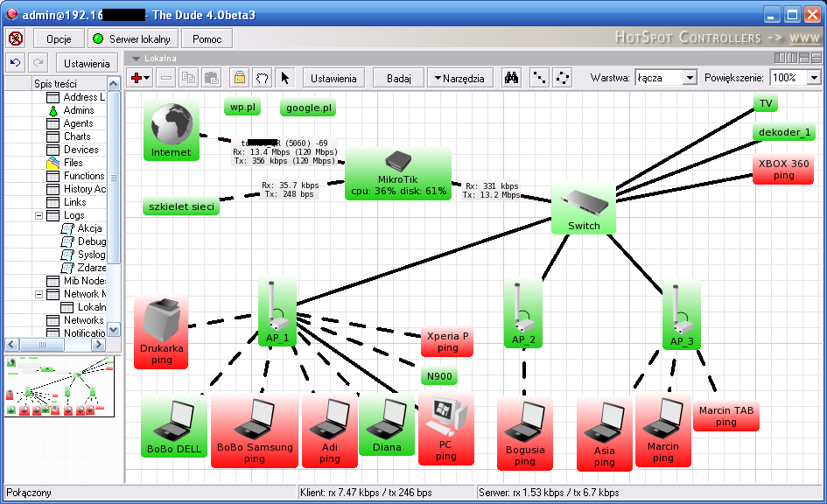Click the blue undo arrow icon
Screen dimensions: 827x504
pyautogui.click(x=15, y=63)
